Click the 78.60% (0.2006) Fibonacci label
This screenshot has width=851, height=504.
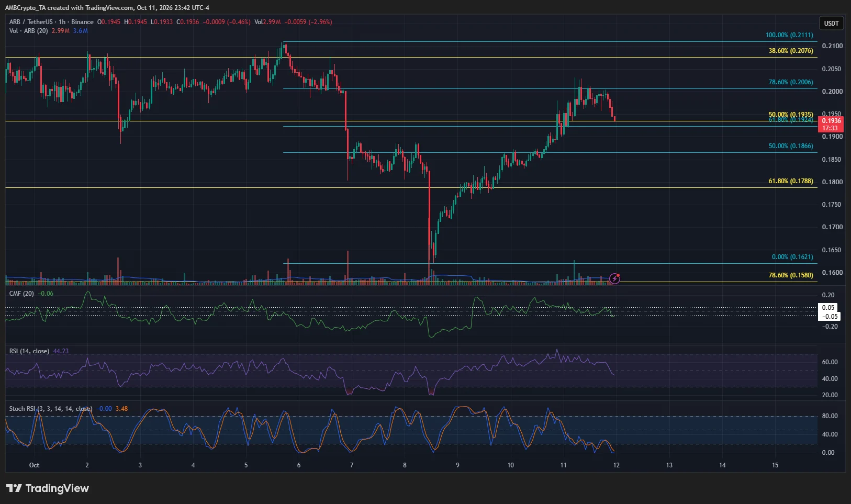pyautogui.click(x=791, y=82)
